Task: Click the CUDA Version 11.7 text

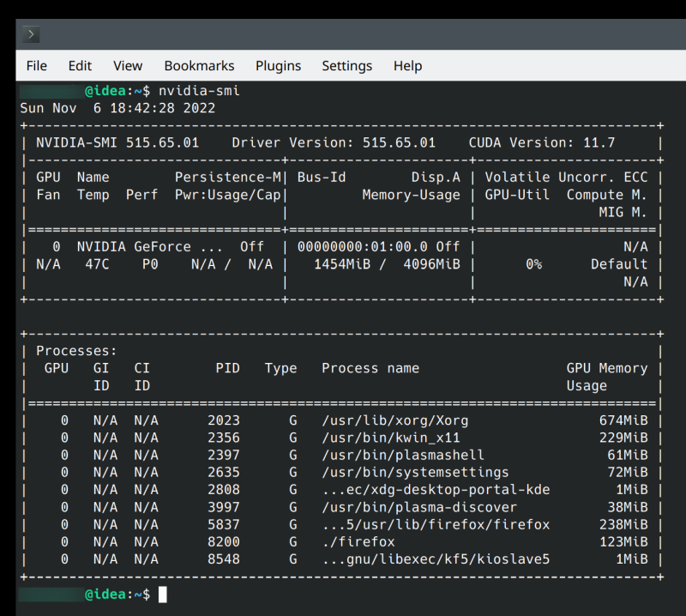Action: 541,142
